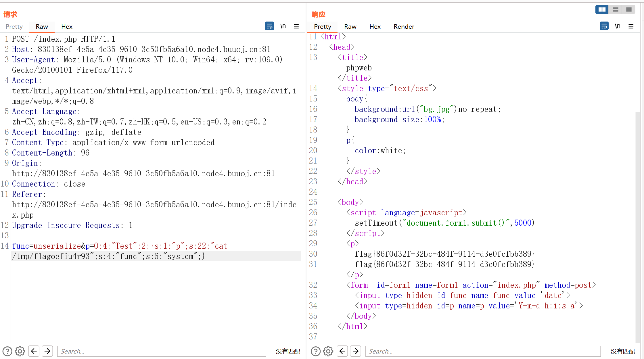Open response search help icon

[x=316, y=351]
